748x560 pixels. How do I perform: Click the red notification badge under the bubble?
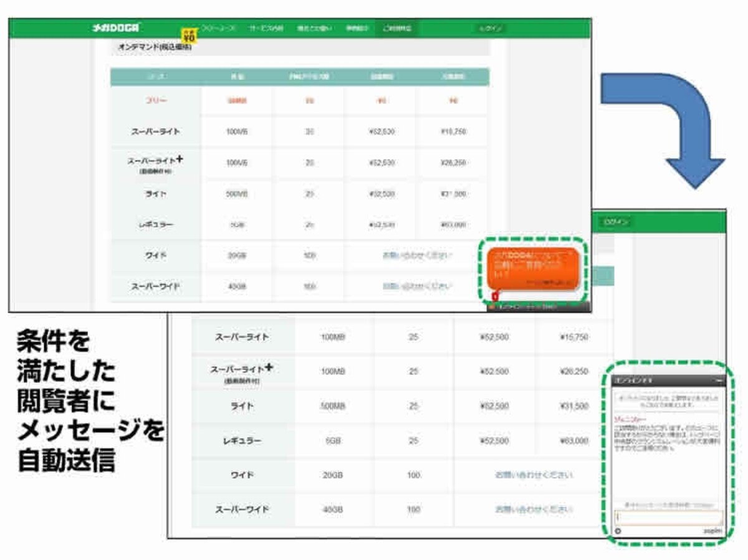tap(495, 297)
